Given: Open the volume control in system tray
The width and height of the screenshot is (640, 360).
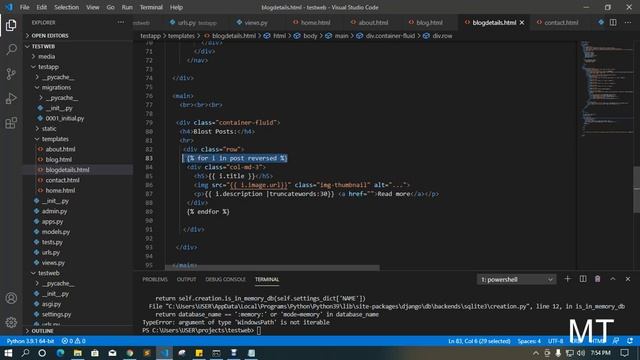Looking at the screenshot, I should (581, 353).
